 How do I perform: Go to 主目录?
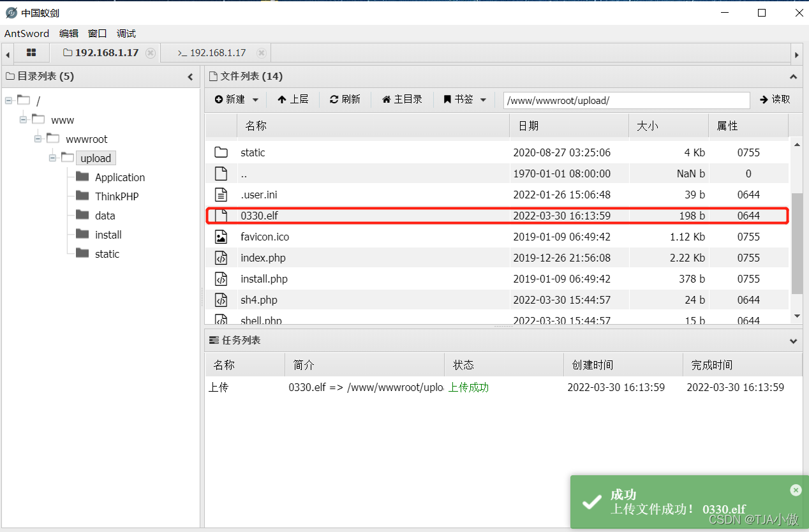(402, 100)
